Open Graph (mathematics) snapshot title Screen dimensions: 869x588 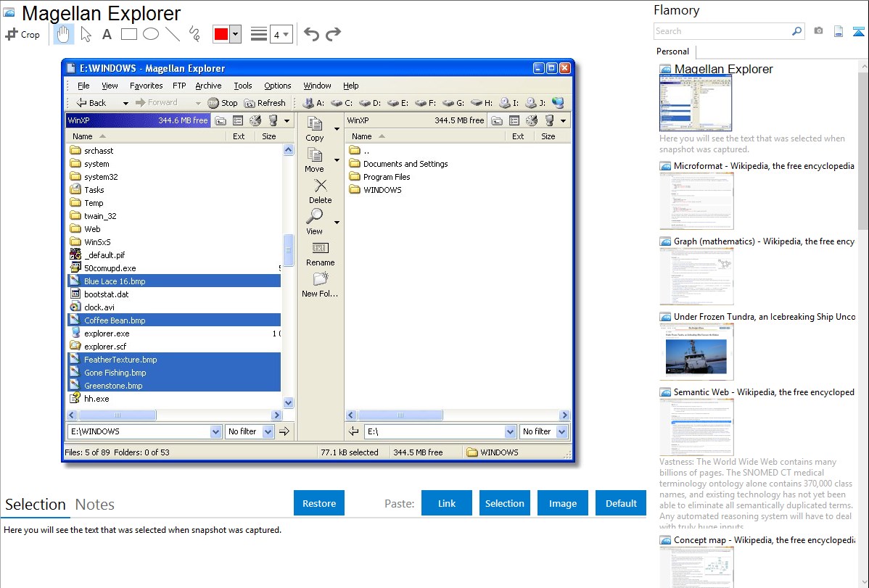tap(764, 241)
